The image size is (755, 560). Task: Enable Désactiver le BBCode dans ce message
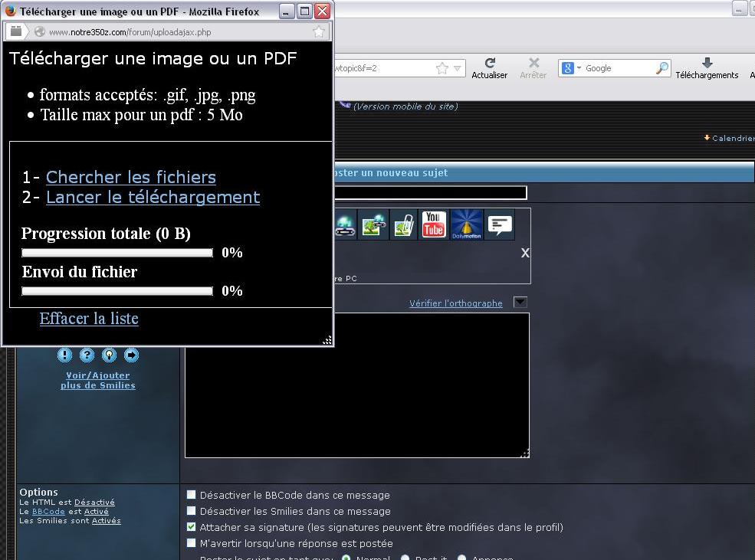pyautogui.click(x=192, y=495)
